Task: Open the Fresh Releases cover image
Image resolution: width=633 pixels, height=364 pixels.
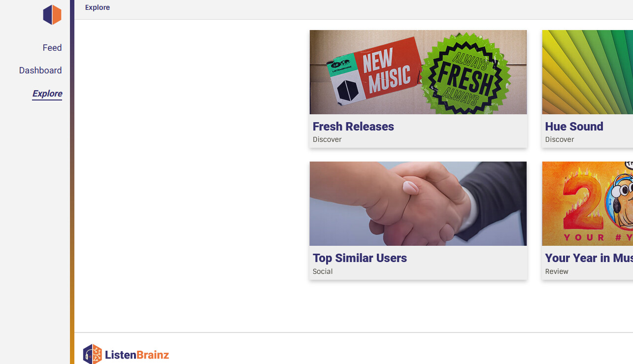Action: click(418, 72)
